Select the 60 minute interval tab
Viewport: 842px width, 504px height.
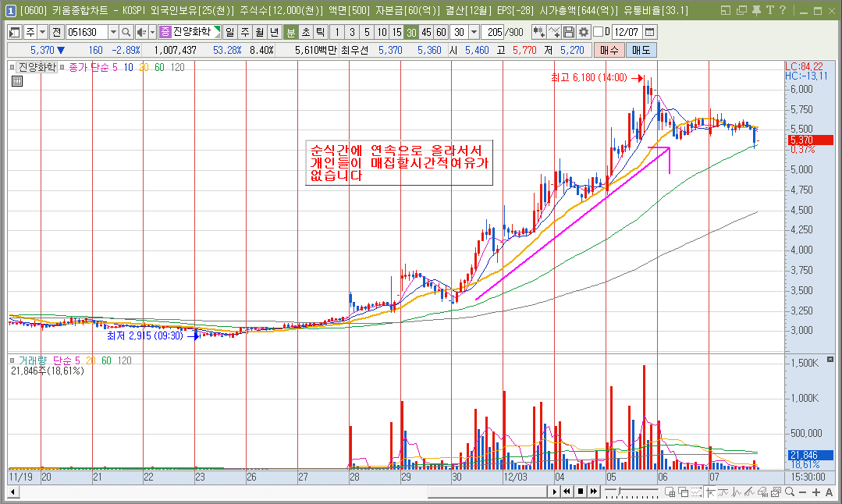pyautogui.click(x=441, y=32)
